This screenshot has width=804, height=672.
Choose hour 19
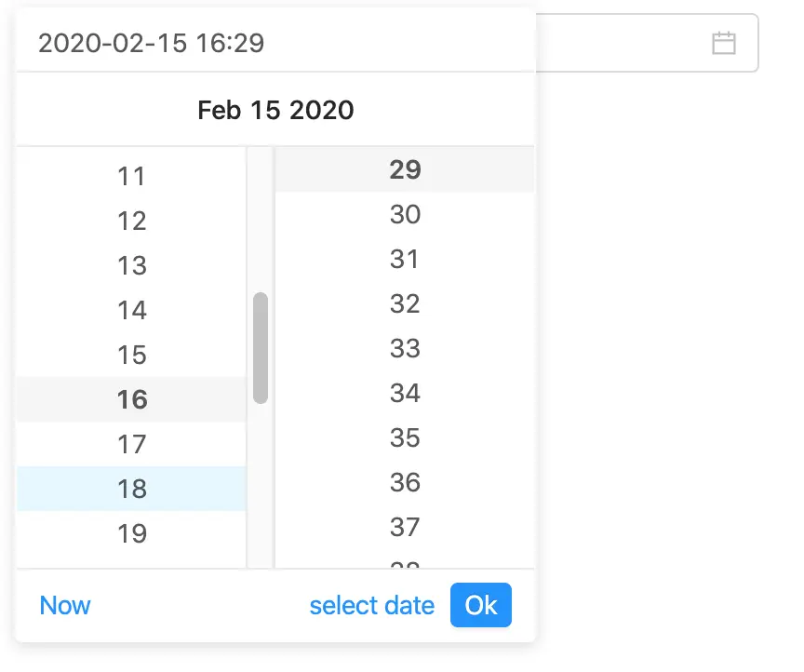coord(132,533)
